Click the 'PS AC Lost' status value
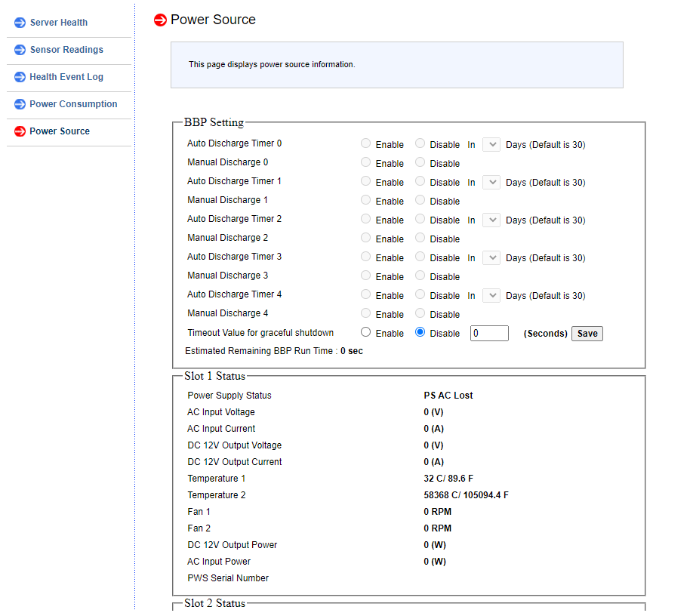Viewport: 693px width, 616px height. coord(448,396)
